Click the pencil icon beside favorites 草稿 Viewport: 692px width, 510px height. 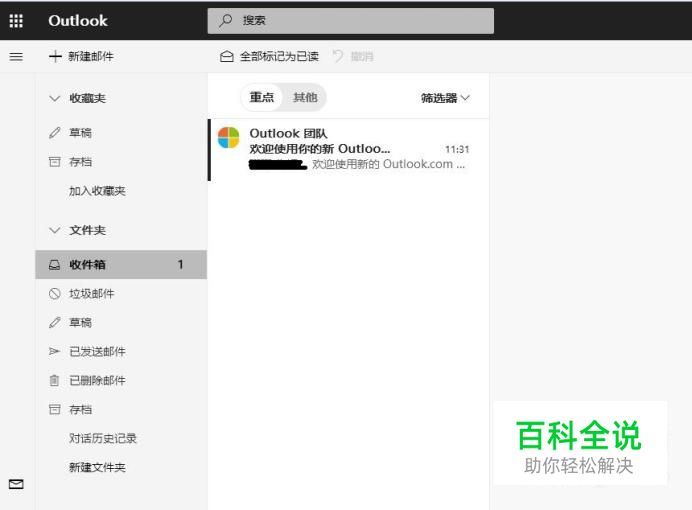click(55, 132)
